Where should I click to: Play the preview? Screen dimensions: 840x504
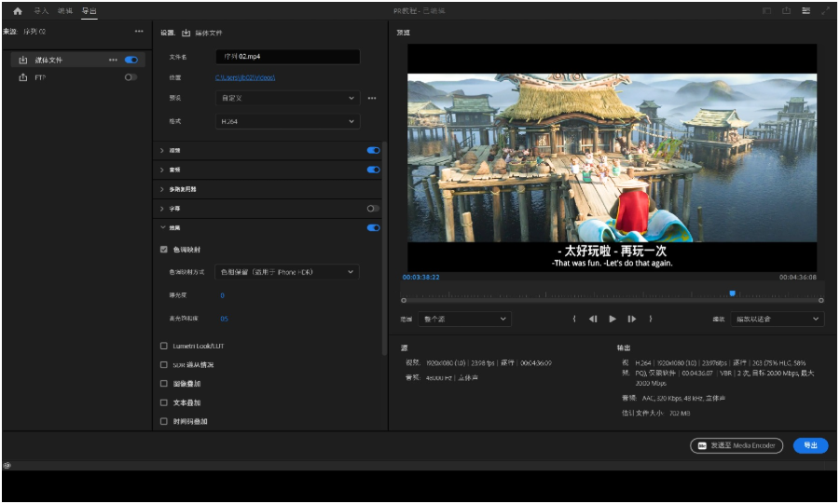613,320
